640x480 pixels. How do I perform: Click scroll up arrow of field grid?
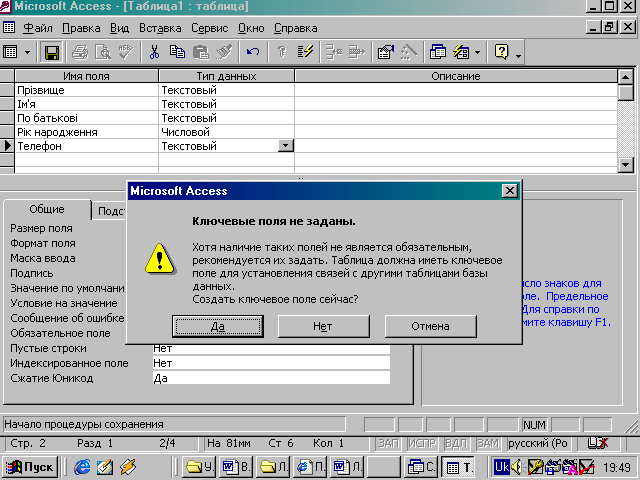(x=625, y=76)
